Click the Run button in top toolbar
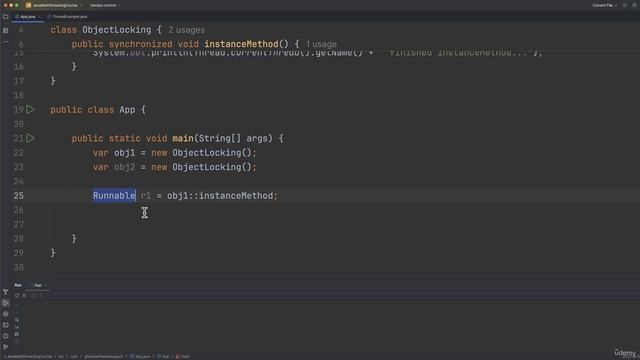 625,5
